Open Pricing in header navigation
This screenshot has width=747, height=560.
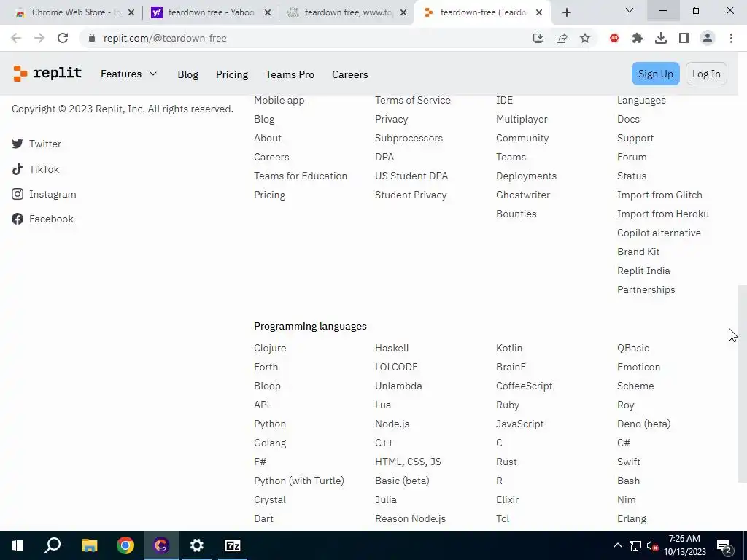[x=232, y=74]
